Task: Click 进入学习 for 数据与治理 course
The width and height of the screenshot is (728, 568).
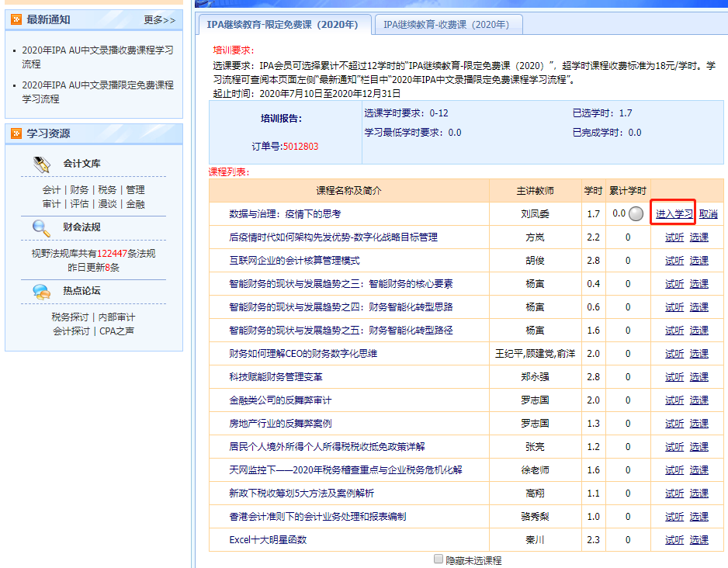Action: click(674, 214)
